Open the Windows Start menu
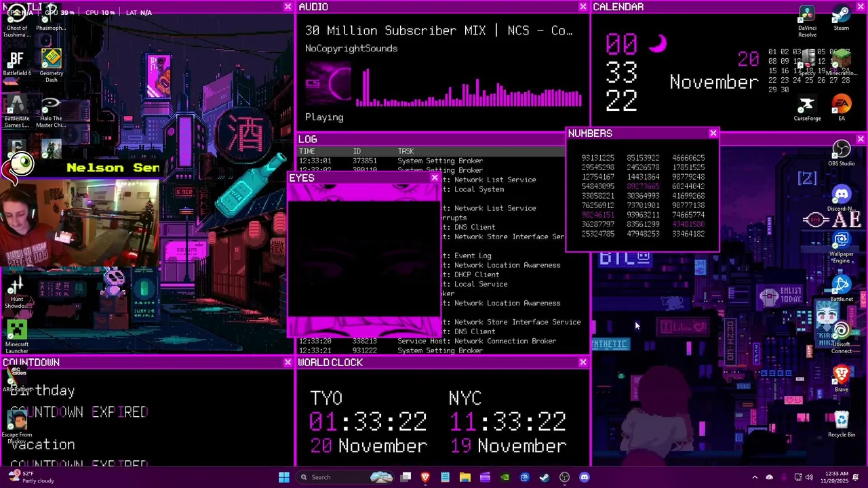 (x=284, y=477)
